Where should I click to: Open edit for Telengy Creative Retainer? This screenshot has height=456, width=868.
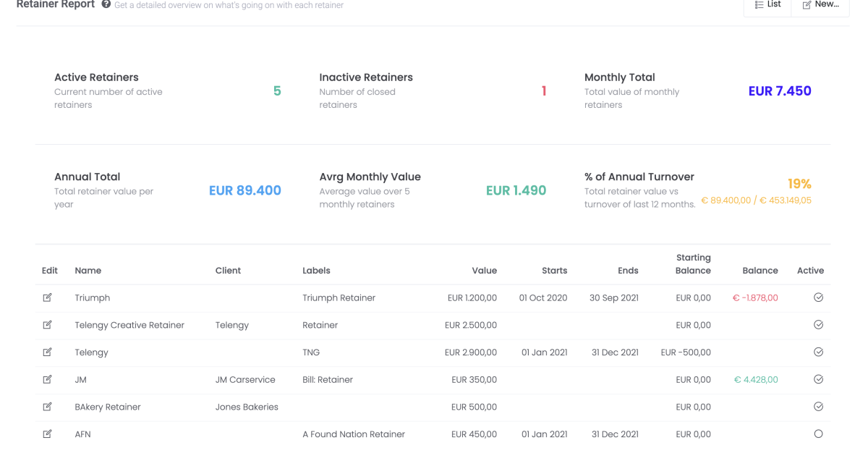[x=47, y=325]
